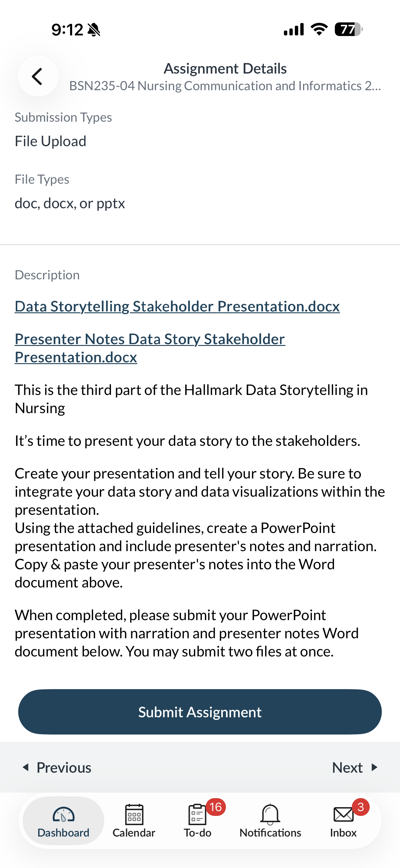
Task: Tap the Assignment Details title
Action: tap(225, 68)
